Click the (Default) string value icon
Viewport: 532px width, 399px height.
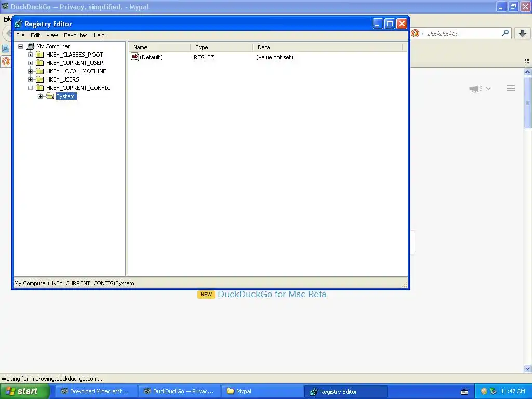pyautogui.click(x=135, y=57)
